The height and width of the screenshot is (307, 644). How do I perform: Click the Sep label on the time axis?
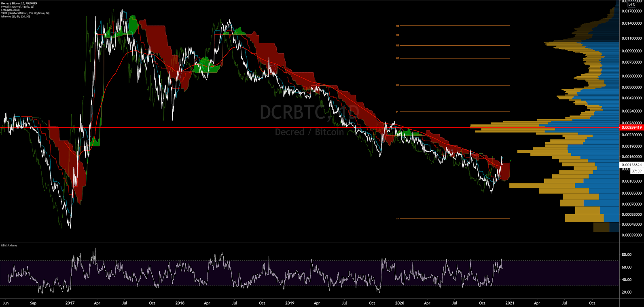coord(33,303)
